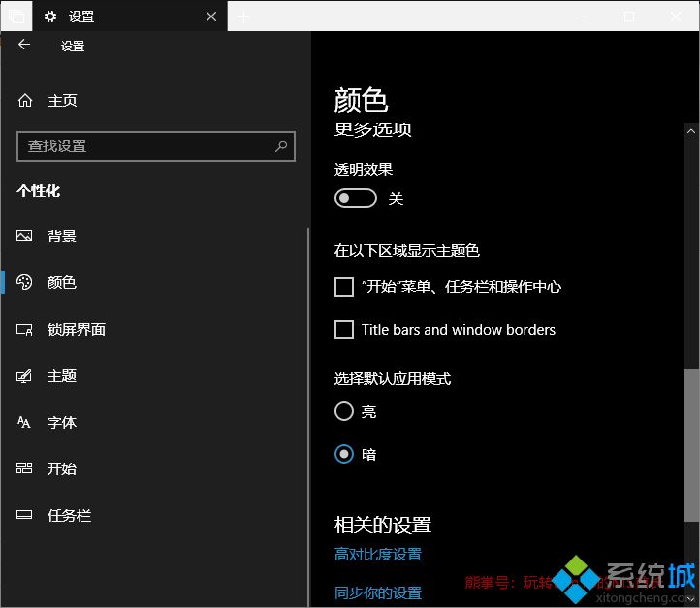Select the 亮 light mode radio
The width and height of the screenshot is (700, 608).
[344, 411]
